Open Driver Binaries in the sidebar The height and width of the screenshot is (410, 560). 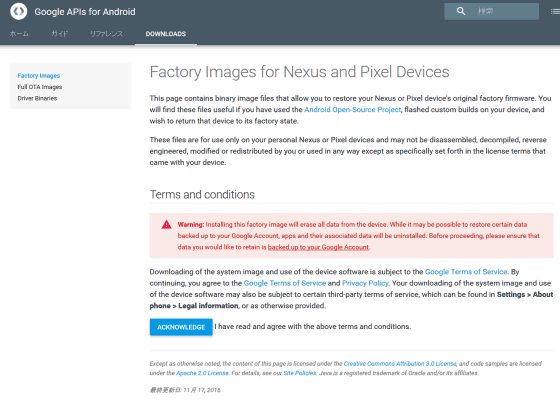pyautogui.click(x=37, y=99)
